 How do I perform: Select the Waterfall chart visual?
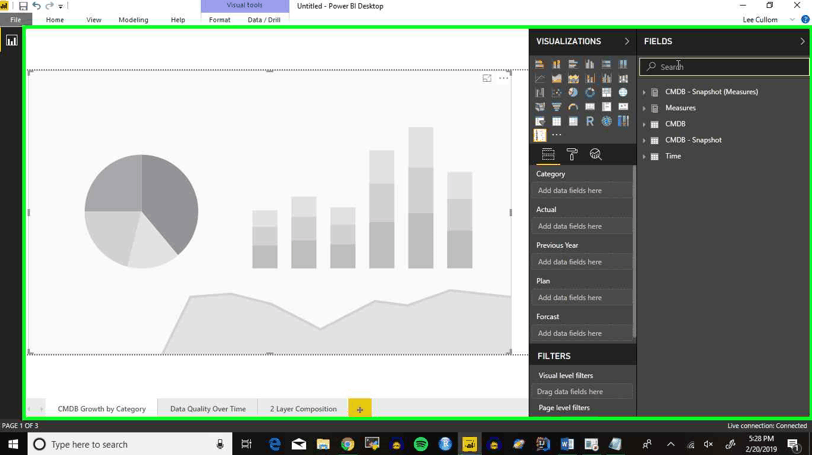[x=540, y=93]
